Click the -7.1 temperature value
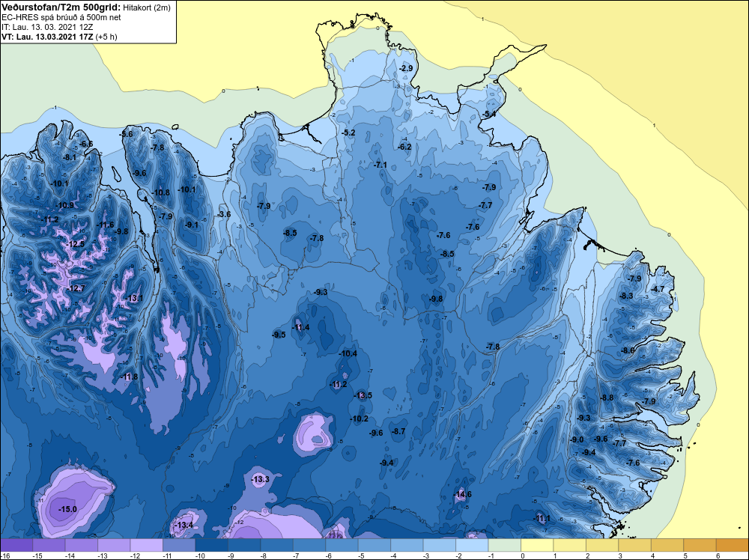This screenshot has width=749, height=560. coord(380,165)
